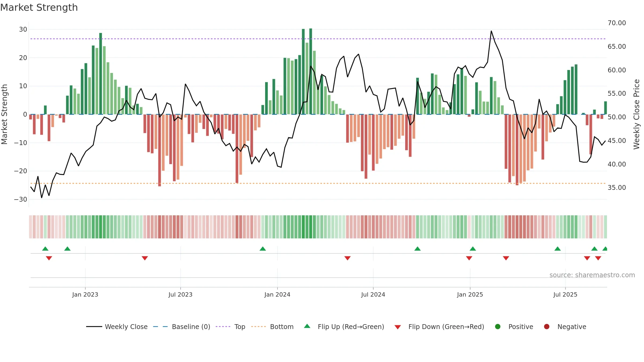
Task: Click the second green flip-up marker before Jan 2023
Action: [67, 249]
